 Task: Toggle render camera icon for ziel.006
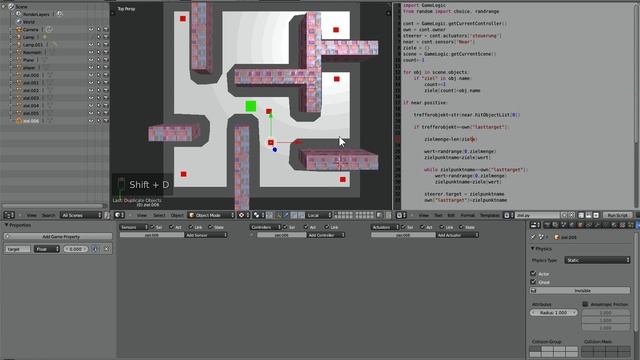tap(106, 121)
